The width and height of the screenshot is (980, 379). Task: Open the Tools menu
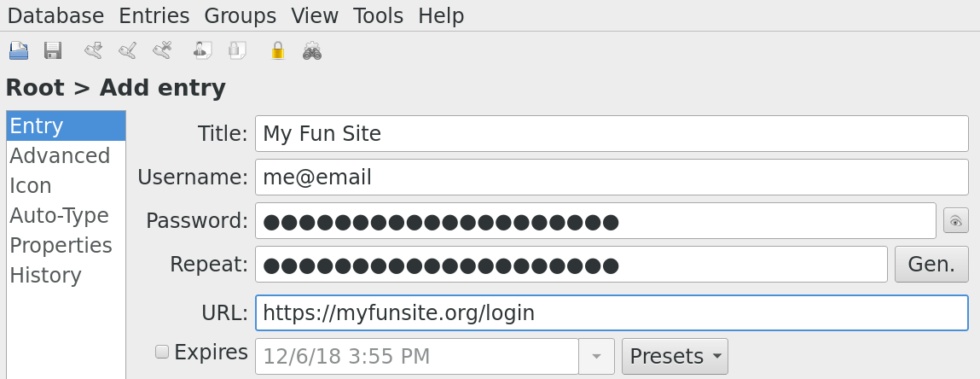[x=378, y=15]
